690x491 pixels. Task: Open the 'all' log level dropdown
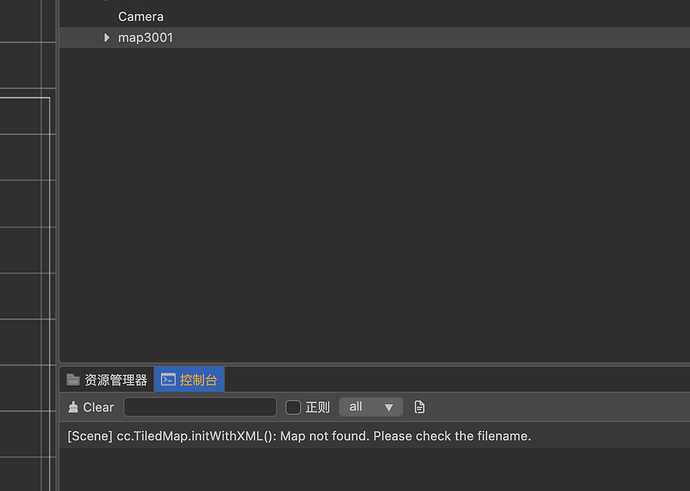click(x=371, y=407)
